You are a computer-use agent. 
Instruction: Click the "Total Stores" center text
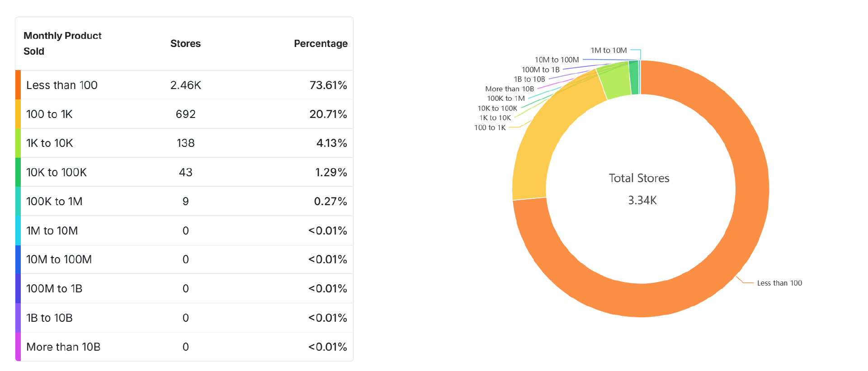coord(639,178)
